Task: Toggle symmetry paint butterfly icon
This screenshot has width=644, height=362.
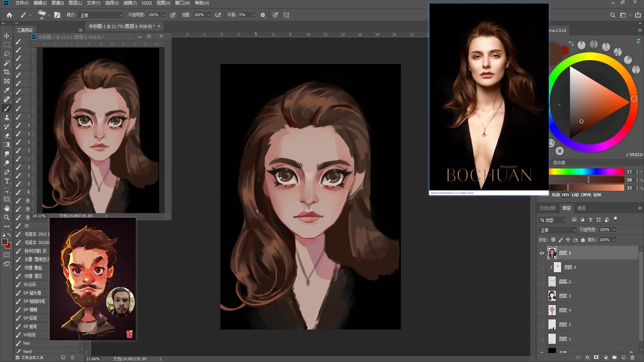Action: (x=286, y=15)
